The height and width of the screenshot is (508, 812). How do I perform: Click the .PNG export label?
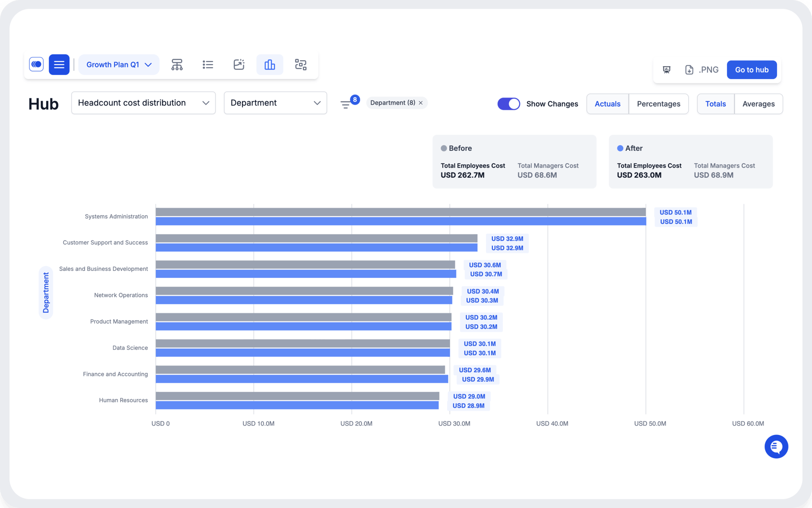(x=708, y=69)
